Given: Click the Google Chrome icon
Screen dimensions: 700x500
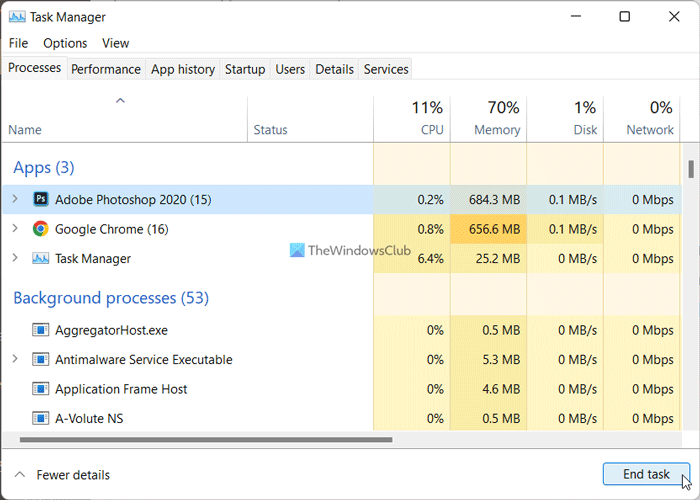Looking at the screenshot, I should click(x=41, y=229).
